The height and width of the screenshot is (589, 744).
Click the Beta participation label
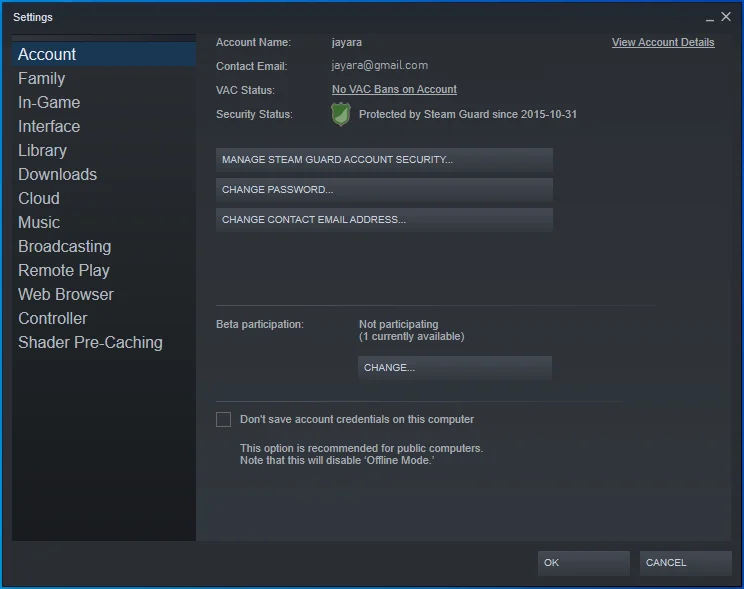(x=260, y=324)
